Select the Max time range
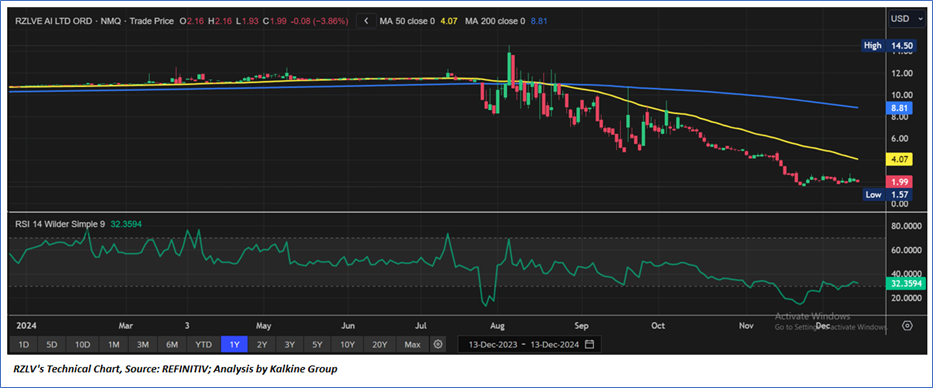Screen dimensions: 933x388 [412, 345]
